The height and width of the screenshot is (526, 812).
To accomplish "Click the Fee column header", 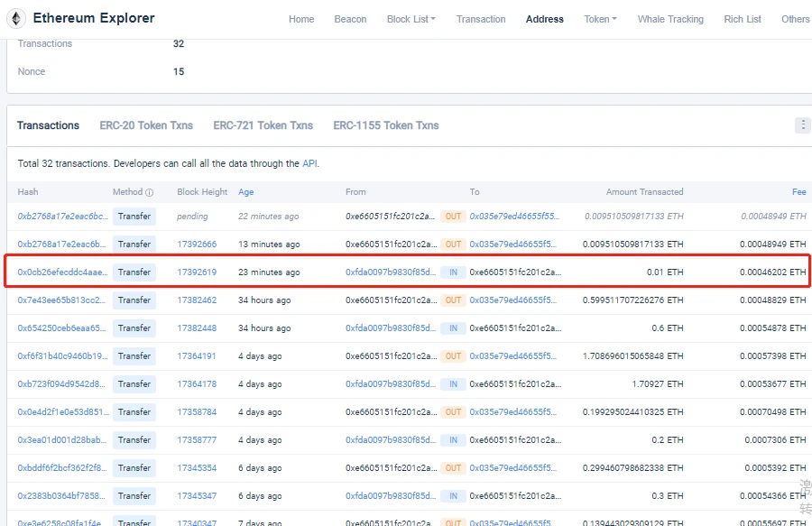I will [798, 192].
